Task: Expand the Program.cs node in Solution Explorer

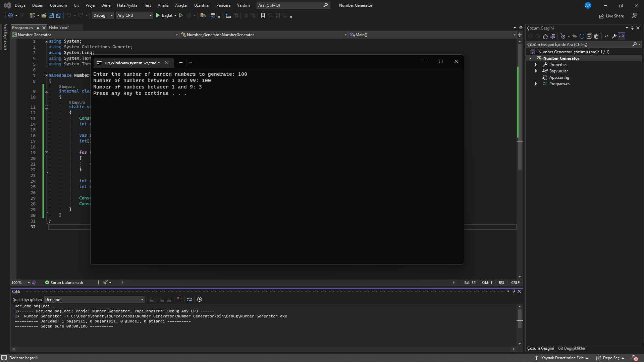Action: pos(536,84)
